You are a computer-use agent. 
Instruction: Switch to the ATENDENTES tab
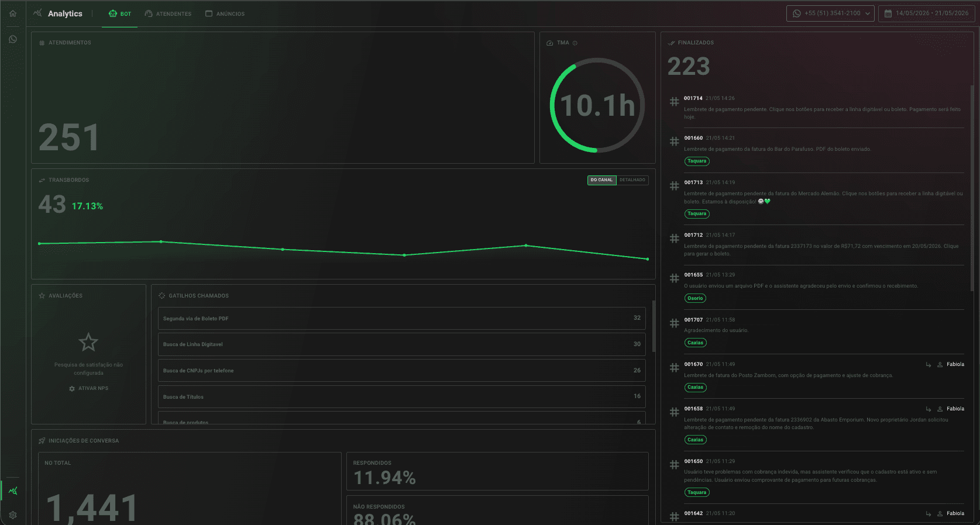(168, 13)
